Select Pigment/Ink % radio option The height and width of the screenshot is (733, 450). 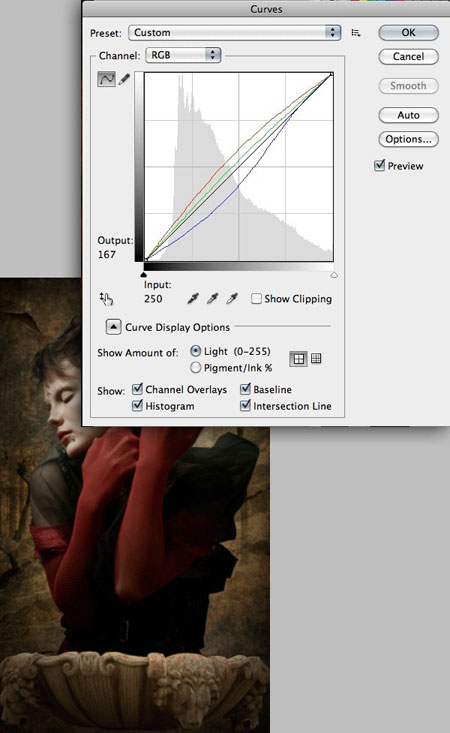tap(196, 368)
